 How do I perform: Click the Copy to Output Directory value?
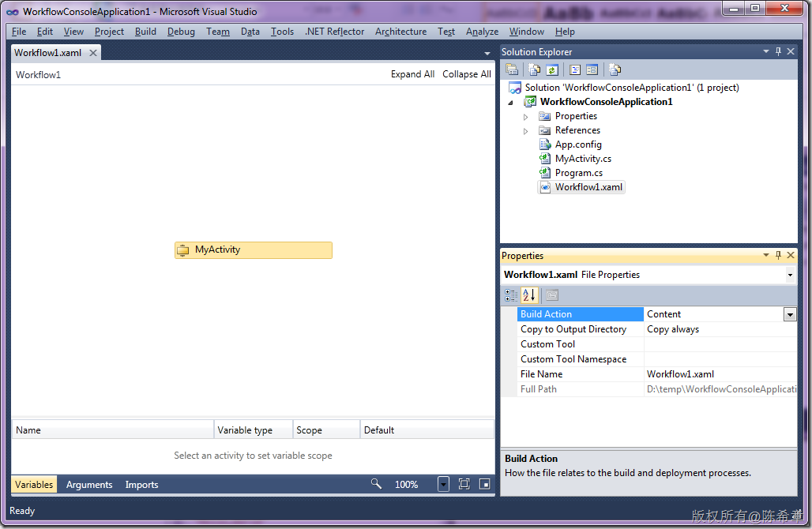[x=720, y=329]
